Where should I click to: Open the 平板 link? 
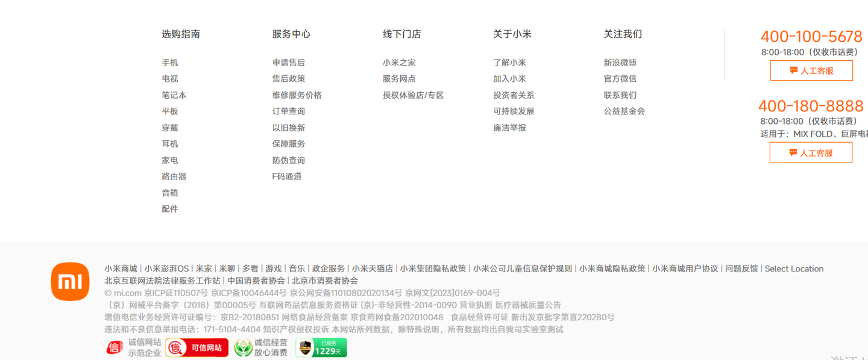(170, 111)
